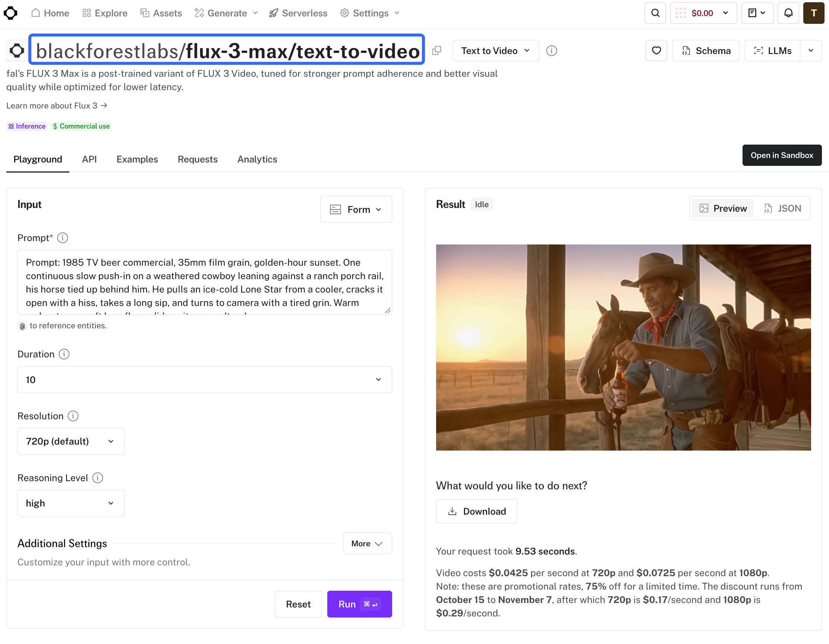The image size is (829, 644).
Task: Click the purple Run button
Action: pos(359,604)
